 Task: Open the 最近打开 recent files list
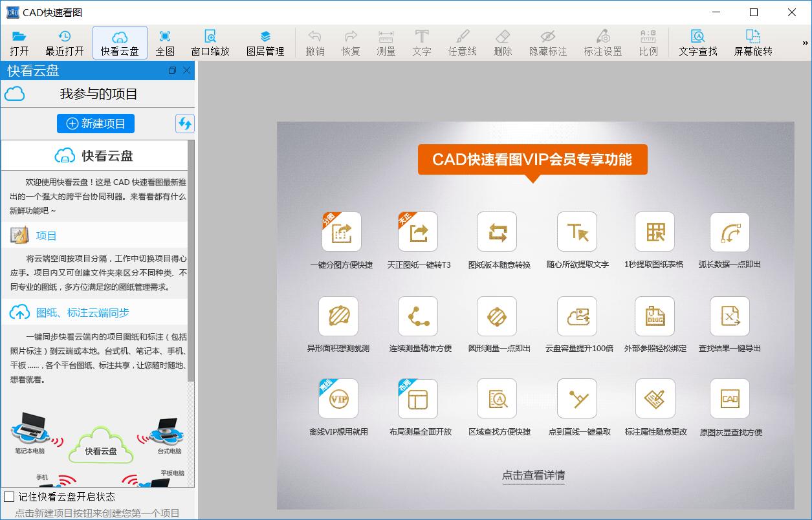65,43
